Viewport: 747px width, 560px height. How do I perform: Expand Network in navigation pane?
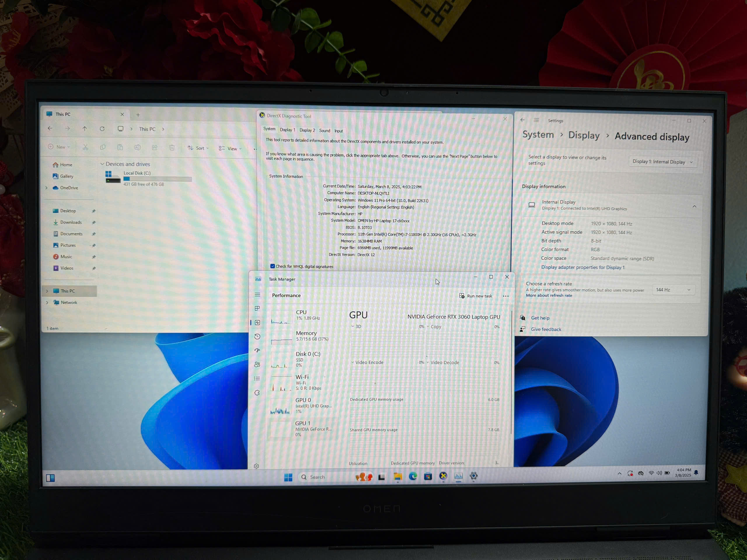pos(47,302)
